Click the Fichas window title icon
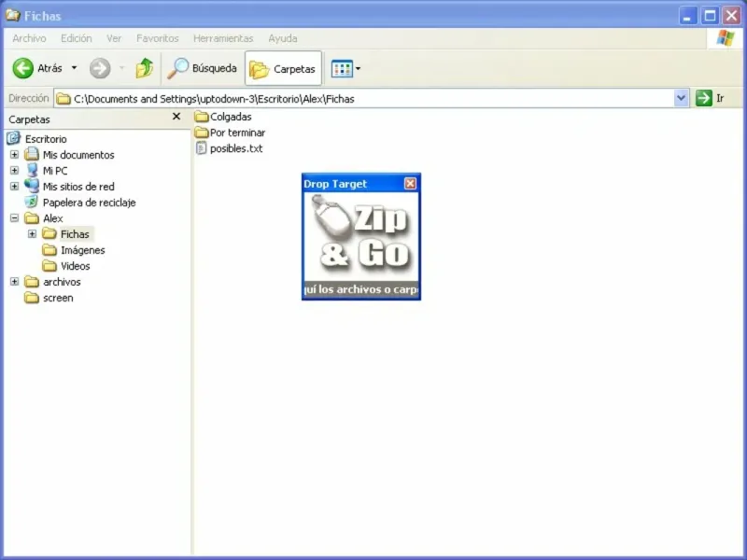This screenshot has width=747, height=560. coord(13,15)
